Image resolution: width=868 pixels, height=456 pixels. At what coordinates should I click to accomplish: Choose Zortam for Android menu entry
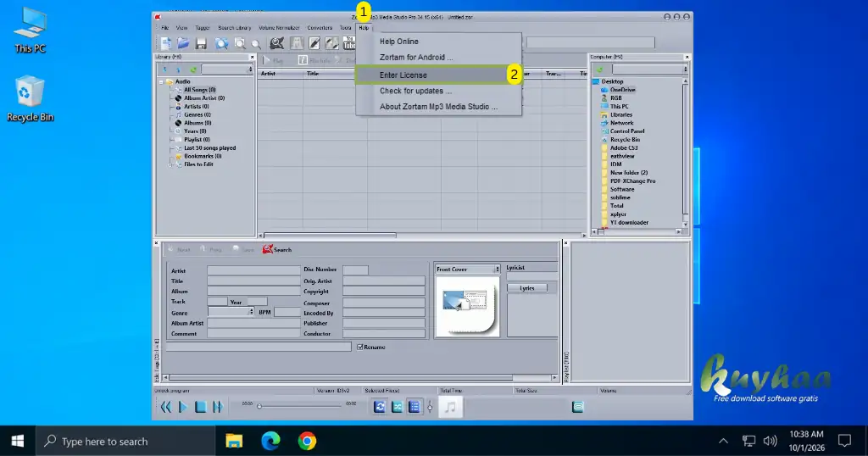416,57
